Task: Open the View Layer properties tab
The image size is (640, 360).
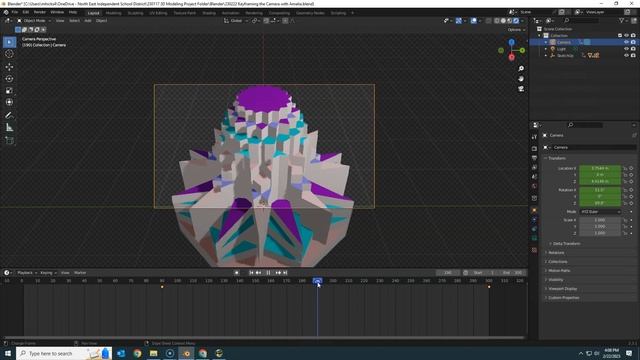Action: (534, 167)
